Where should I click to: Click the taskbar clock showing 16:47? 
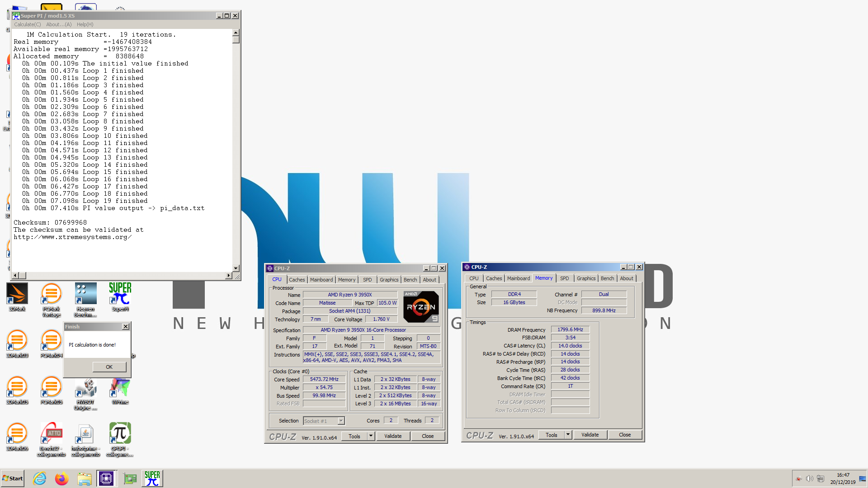coord(843,475)
